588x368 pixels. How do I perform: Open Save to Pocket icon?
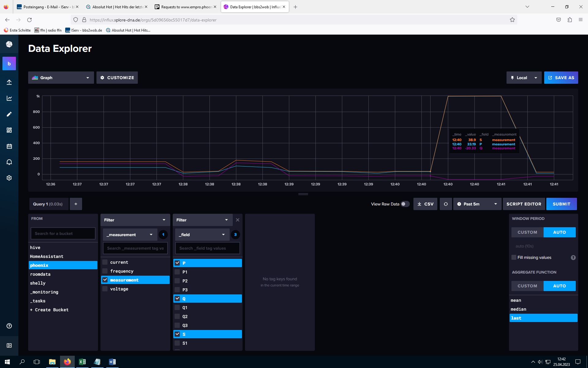click(559, 20)
